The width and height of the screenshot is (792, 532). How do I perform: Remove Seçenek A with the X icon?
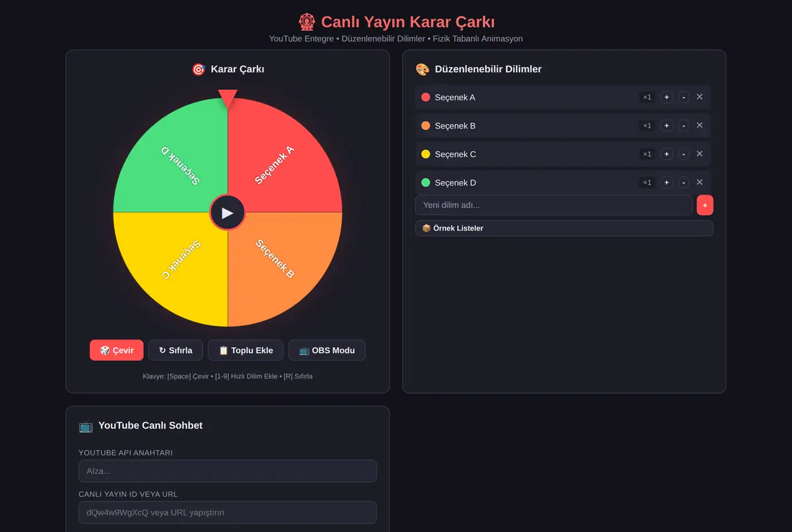[700, 97]
